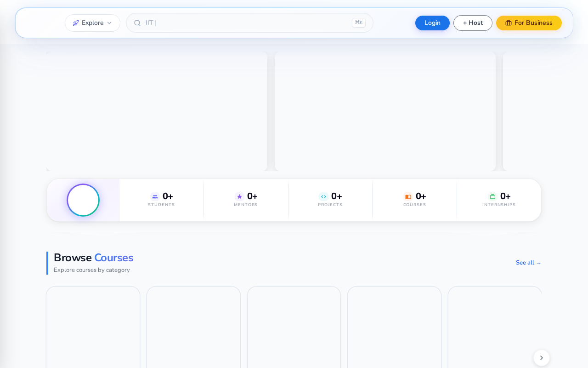
Task: Expand the Explore chevron arrow
Action: pyautogui.click(x=109, y=23)
